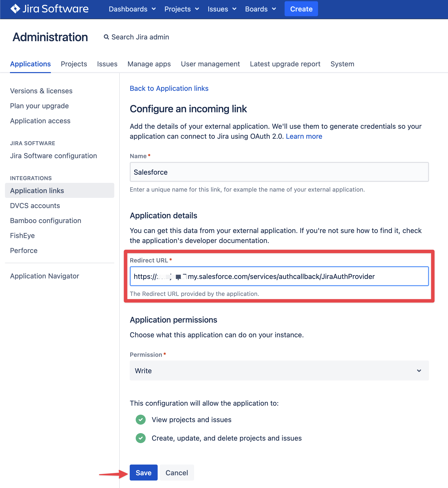Click the search magnifier icon

(x=107, y=37)
